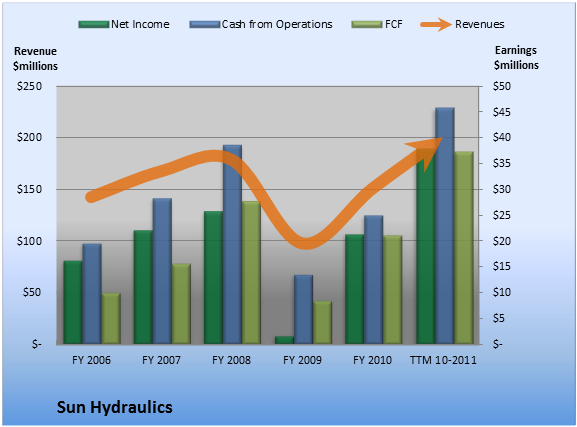Select the FY 2006 FCF bar
Image resolution: width=577 pixels, height=427 pixels.
[x=111, y=319]
